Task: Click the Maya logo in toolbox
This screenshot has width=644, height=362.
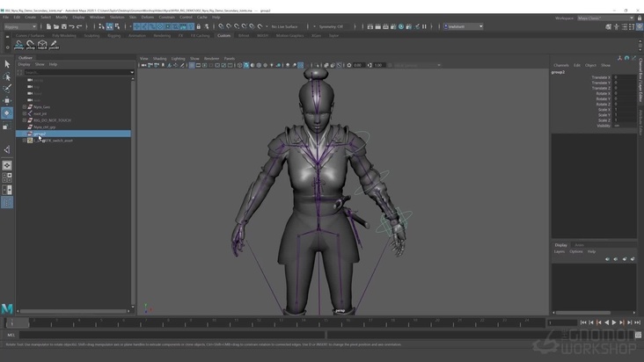Action: click(x=7, y=308)
